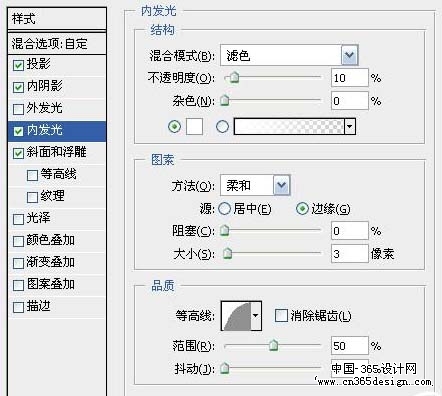Screen dimensions: 442x396
Task: Toggle the 内阴影 inner shadow checkbox
Action: click(x=18, y=87)
